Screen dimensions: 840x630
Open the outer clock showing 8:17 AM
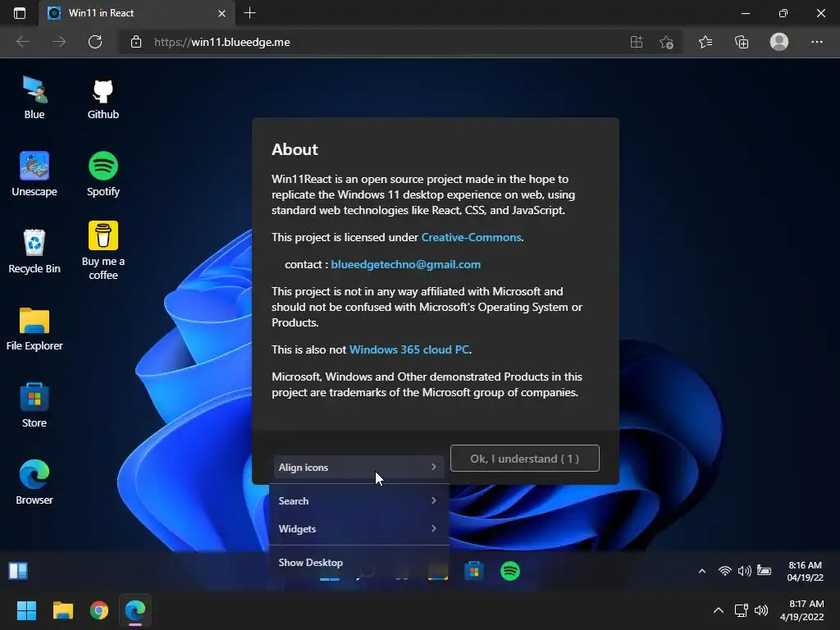point(801,610)
